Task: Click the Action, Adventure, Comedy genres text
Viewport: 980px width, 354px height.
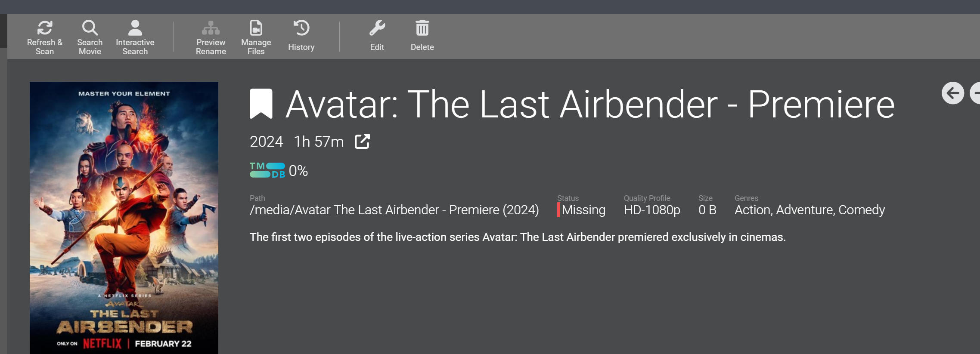Action: click(x=809, y=210)
